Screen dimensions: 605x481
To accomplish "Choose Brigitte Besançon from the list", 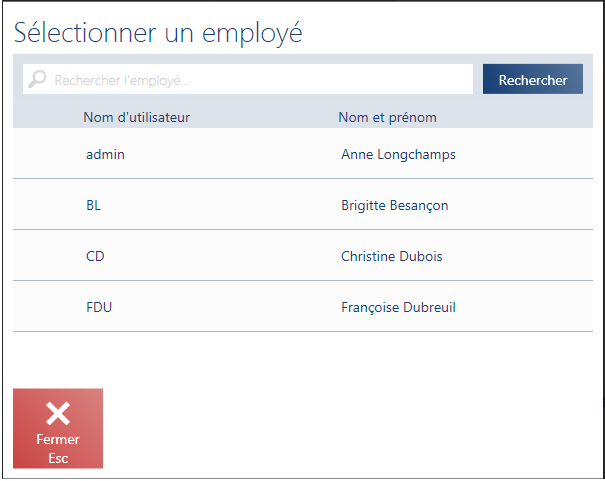I will [395, 206].
